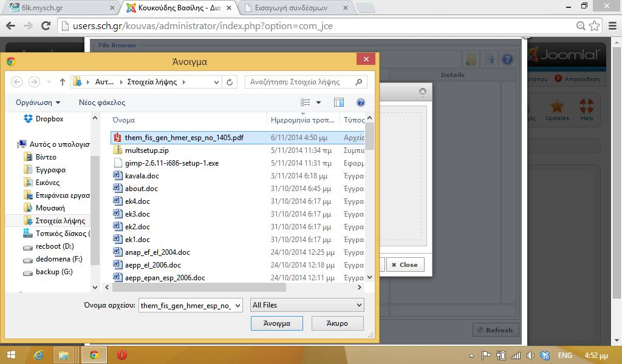Open the Οργάνωση menu
Image resolution: width=622 pixels, height=364 pixels.
point(38,103)
